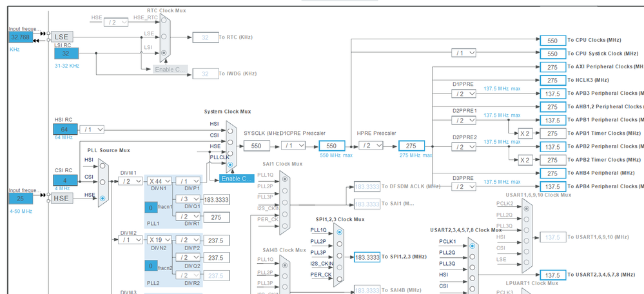This screenshot has width=644, height=294.
Task: Click the PLL1 fracn1 value box
Action: tap(151, 207)
